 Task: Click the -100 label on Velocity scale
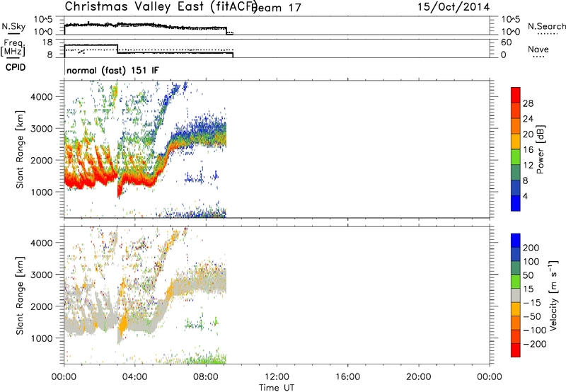[x=535, y=330]
